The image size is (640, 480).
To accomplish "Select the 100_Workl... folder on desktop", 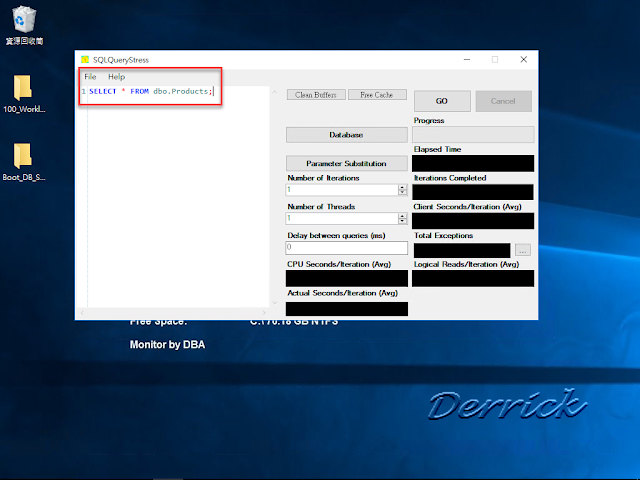I will pos(24,94).
